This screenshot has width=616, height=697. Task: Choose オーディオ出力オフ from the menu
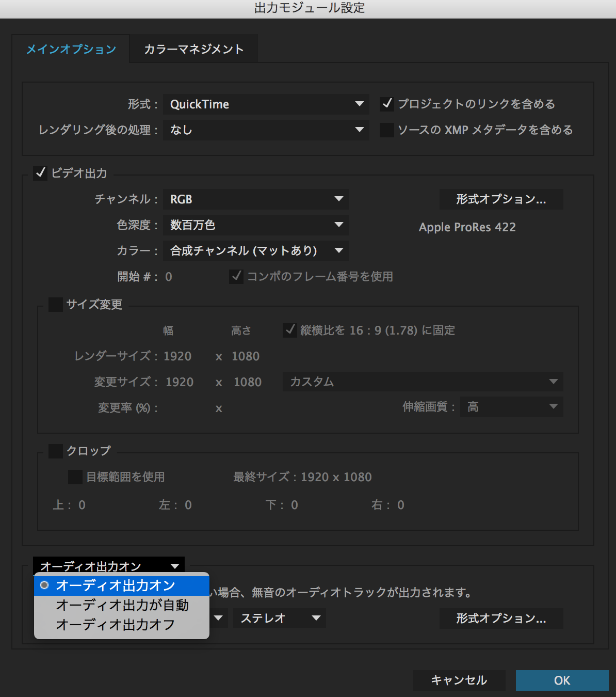pyautogui.click(x=115, y=625)
